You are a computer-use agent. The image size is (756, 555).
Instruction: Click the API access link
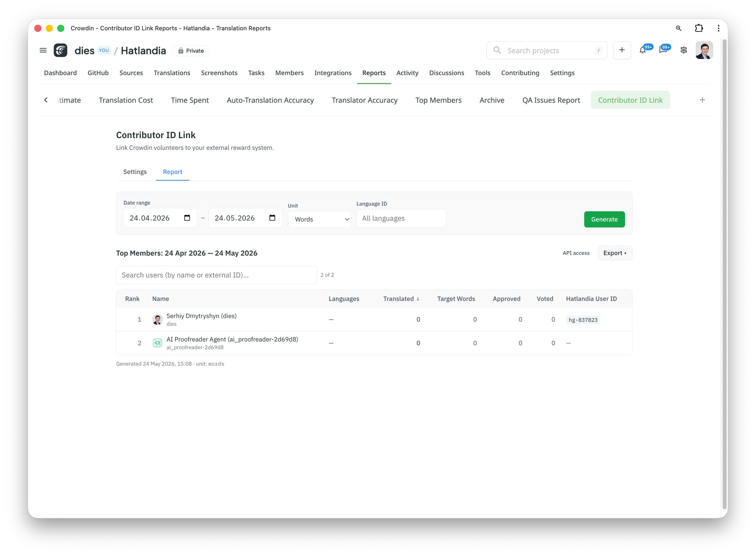[x=576, y=253]
